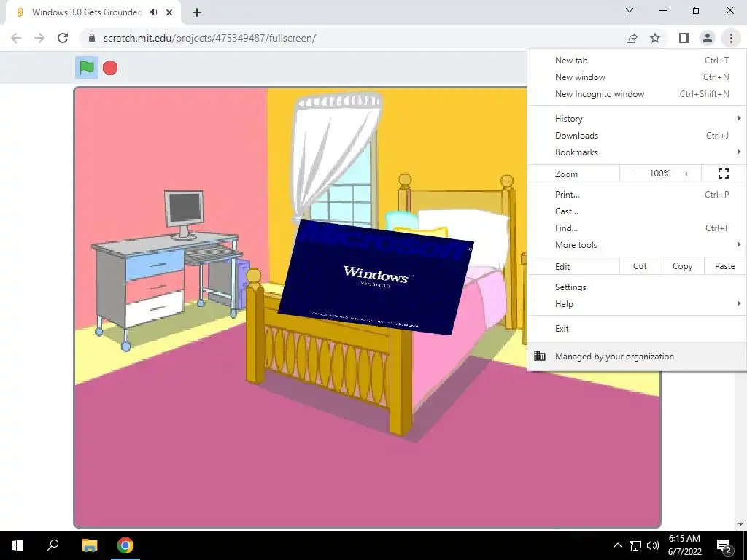The image size is (747, 560).
Task: Open the tab search chevron
Action: (630, 10)
